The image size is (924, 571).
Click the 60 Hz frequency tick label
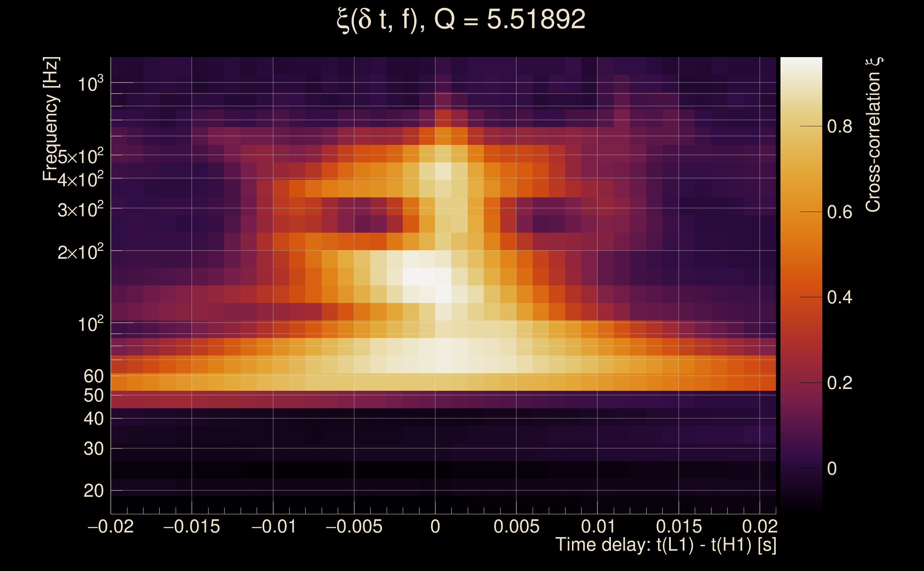pos(93,377)
